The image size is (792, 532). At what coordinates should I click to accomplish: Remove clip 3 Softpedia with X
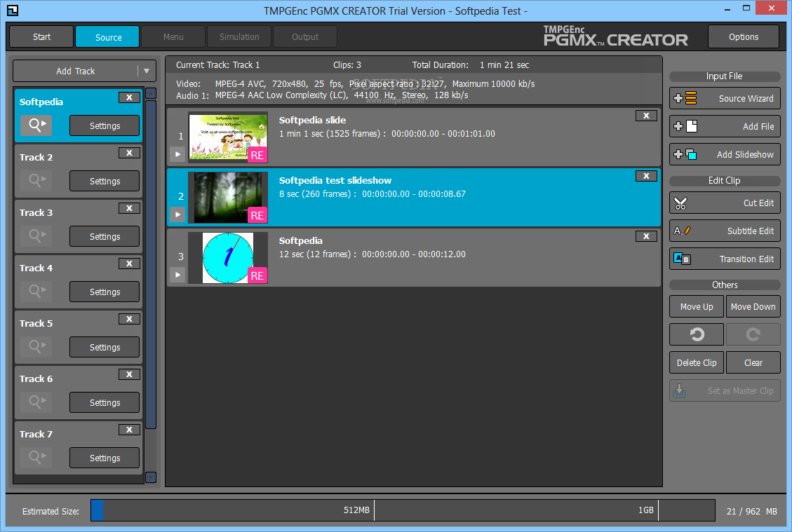click(x=646, y=236)
